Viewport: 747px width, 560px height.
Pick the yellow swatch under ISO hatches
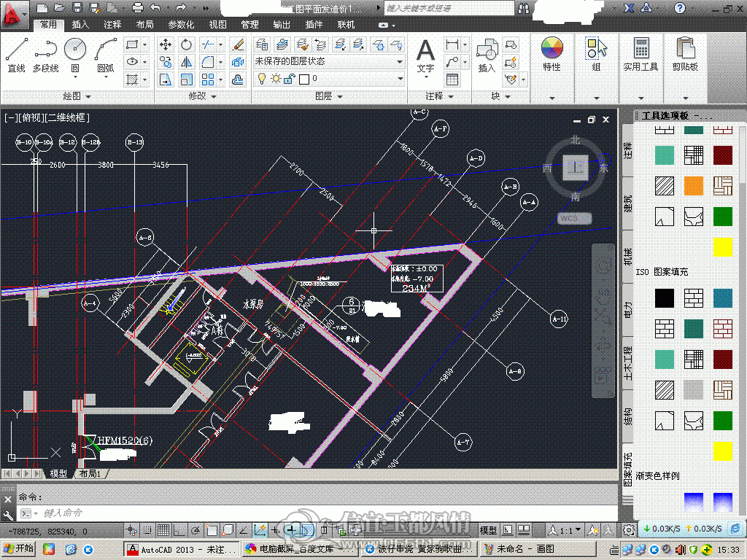723,451
